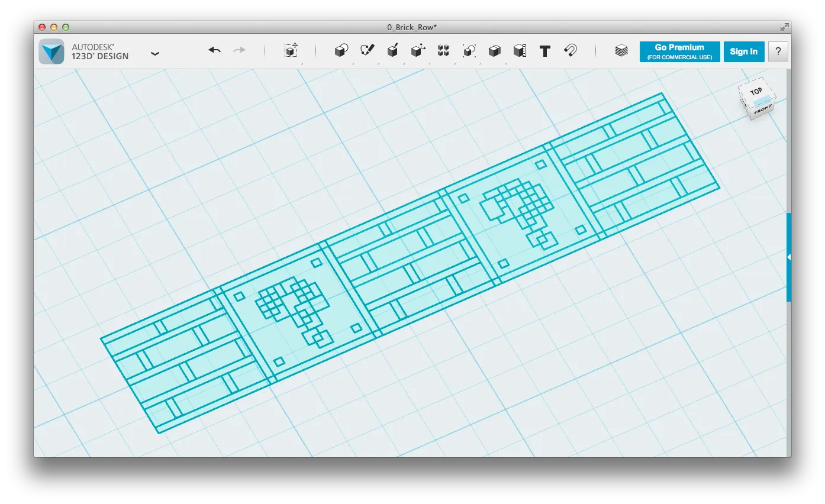Screen dimensions: 825x504
Task: Click the FRONT face of the view cube
Action: [x=763, y=110]
